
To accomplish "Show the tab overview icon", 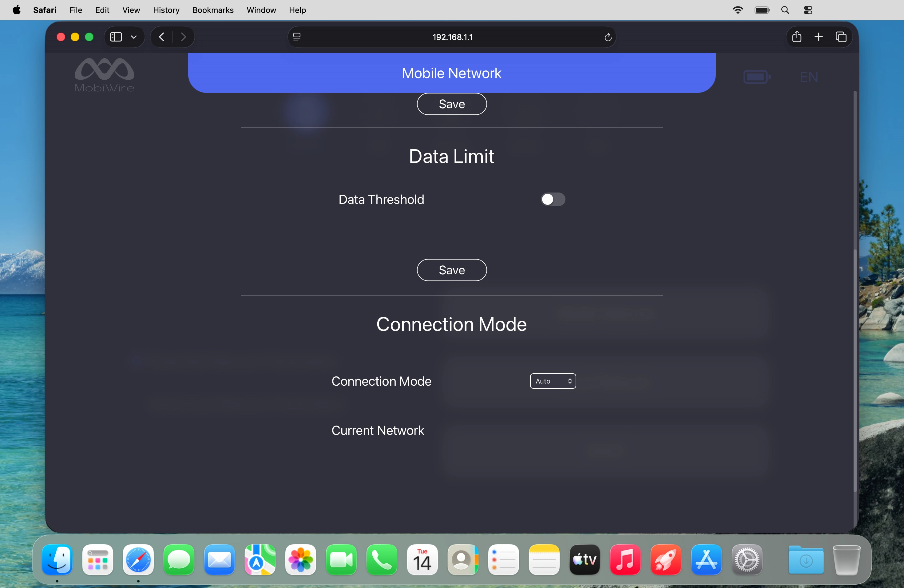I will tap(841, 37).
